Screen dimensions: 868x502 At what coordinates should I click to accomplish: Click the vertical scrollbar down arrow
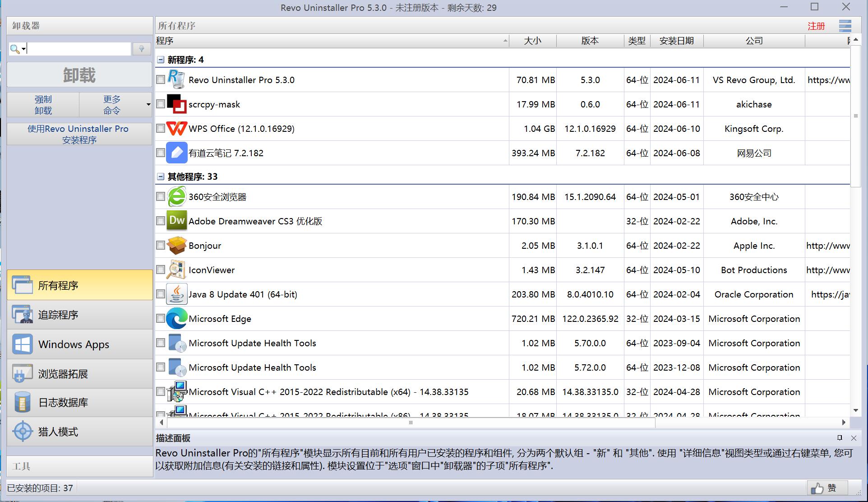pos(856,410)
